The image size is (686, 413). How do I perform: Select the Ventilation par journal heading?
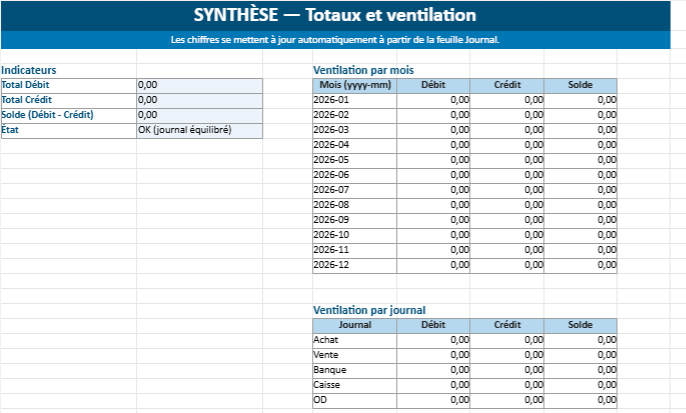coord(368,310)
